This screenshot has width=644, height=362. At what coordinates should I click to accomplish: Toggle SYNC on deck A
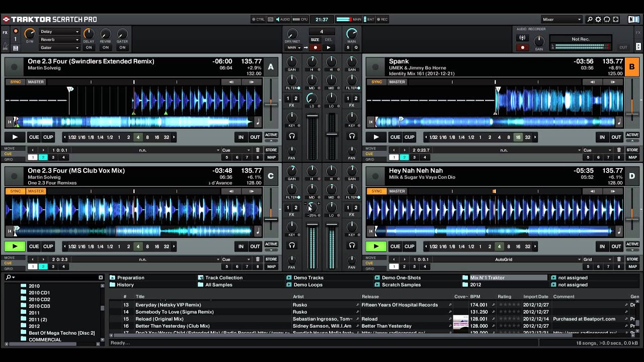(16, 82)
